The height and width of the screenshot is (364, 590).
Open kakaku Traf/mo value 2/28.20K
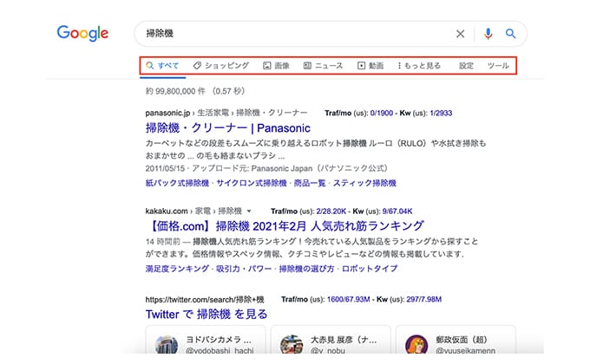(331, 211)
